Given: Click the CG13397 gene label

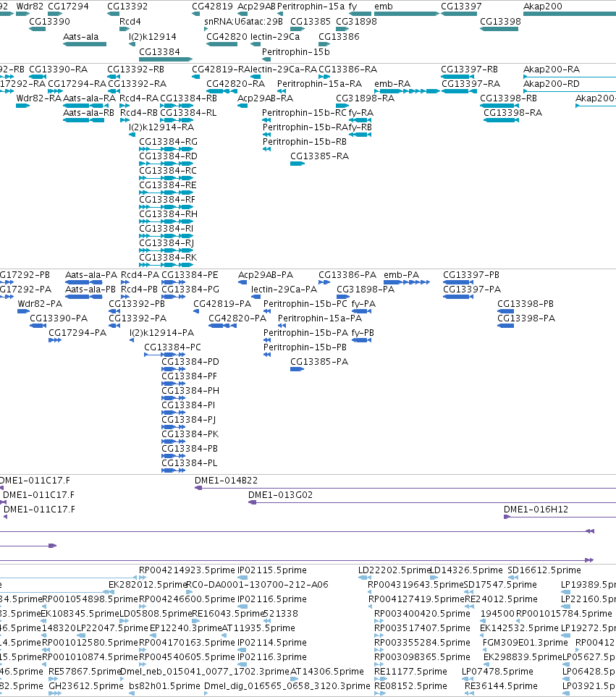Looking at the screenshot, I should 461,7.
